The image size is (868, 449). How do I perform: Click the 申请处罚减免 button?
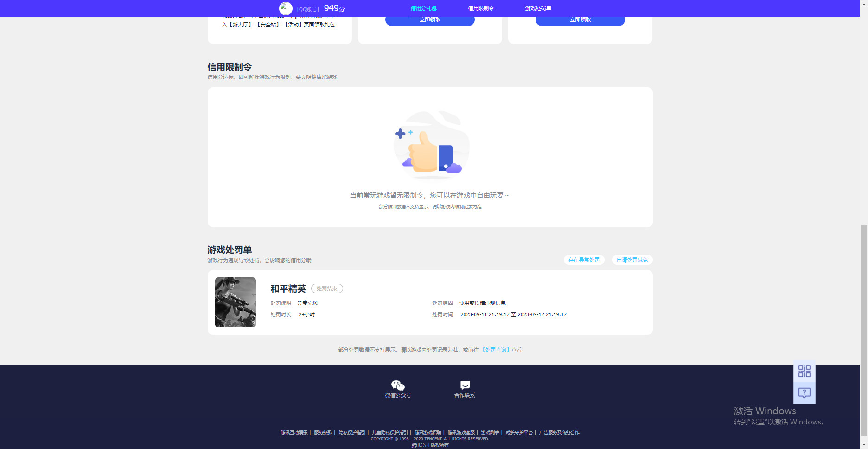(632, 260)
